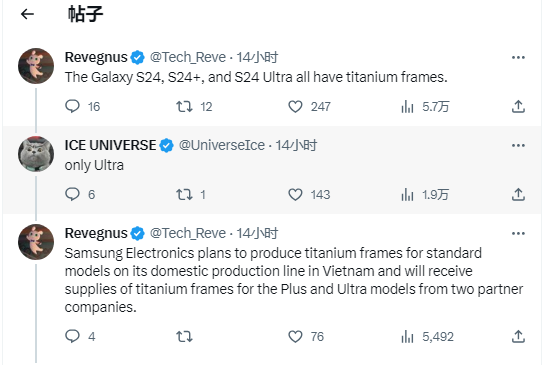Click the ICE UNIVERSE cat avatar

36,154
